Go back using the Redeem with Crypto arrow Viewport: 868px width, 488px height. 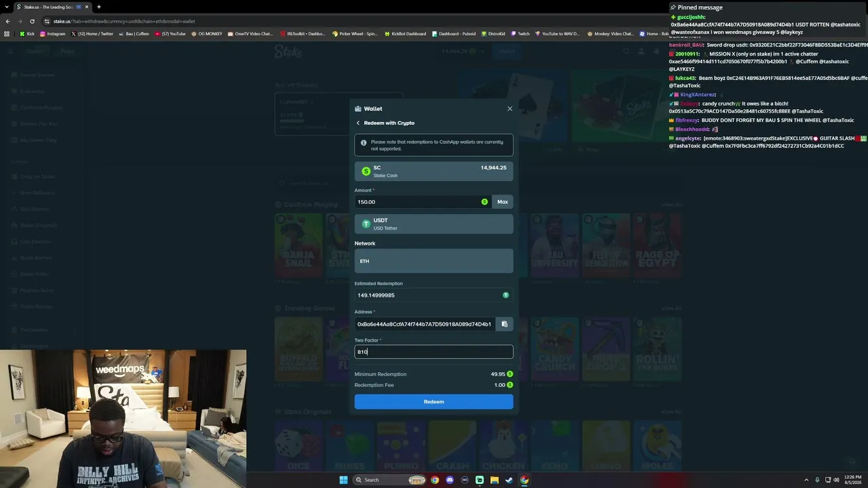tap(358, 123)
